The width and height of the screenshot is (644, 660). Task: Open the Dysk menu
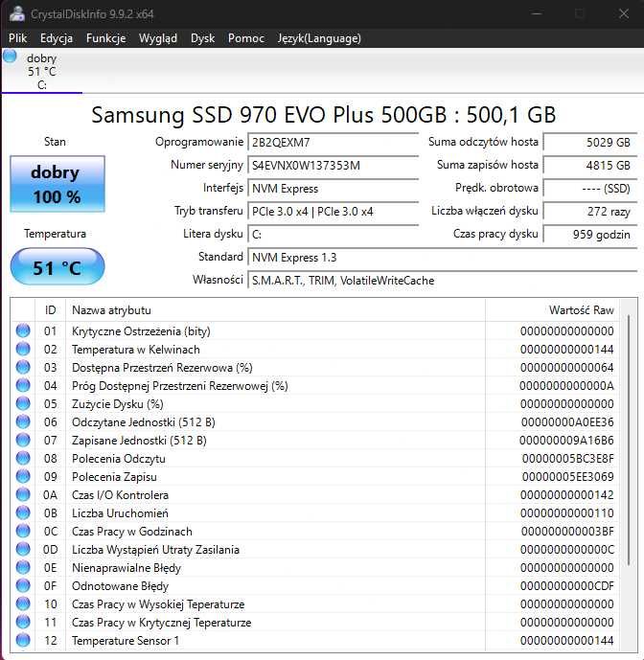202,38
